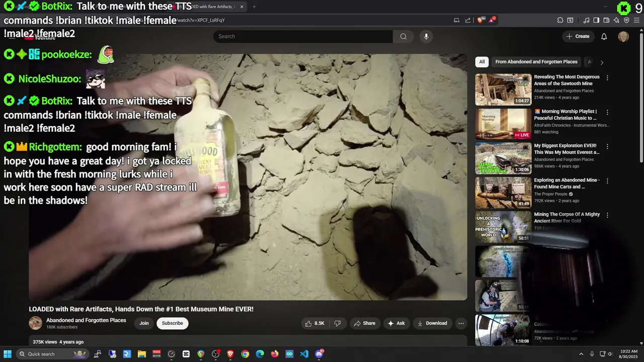
Task: Dislike the video
Action: point(338,323)
